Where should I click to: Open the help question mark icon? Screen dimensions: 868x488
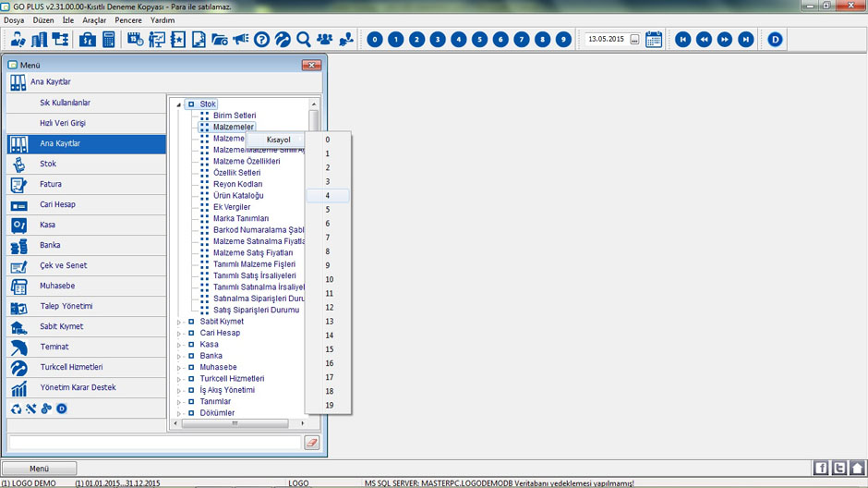[262, 40]
